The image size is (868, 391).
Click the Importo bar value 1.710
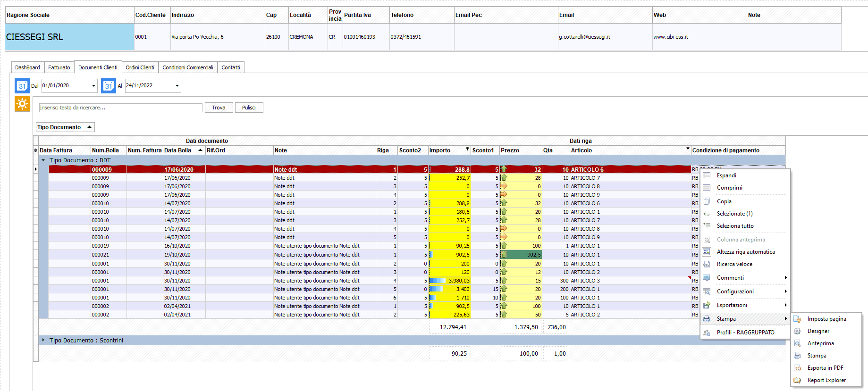(450, 298)
